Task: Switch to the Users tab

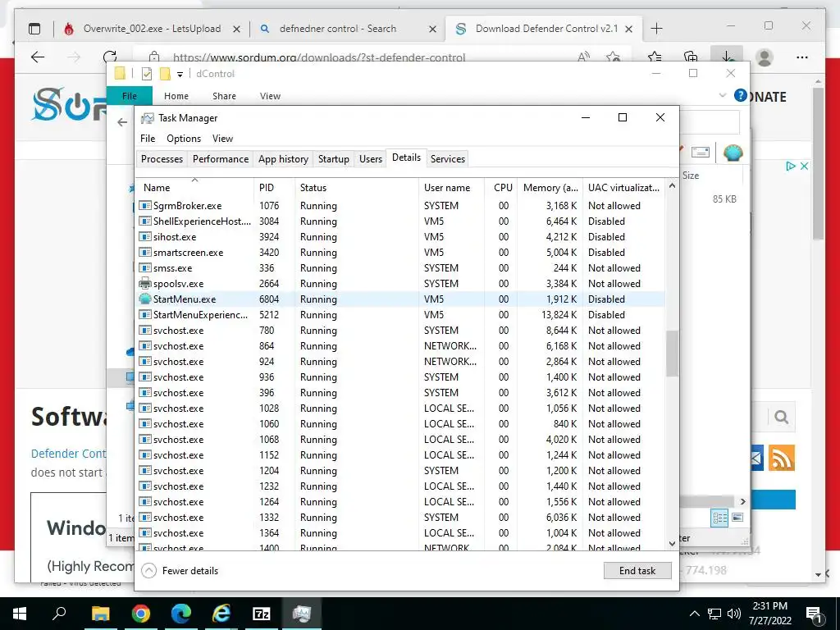Action: click(370, 158)
